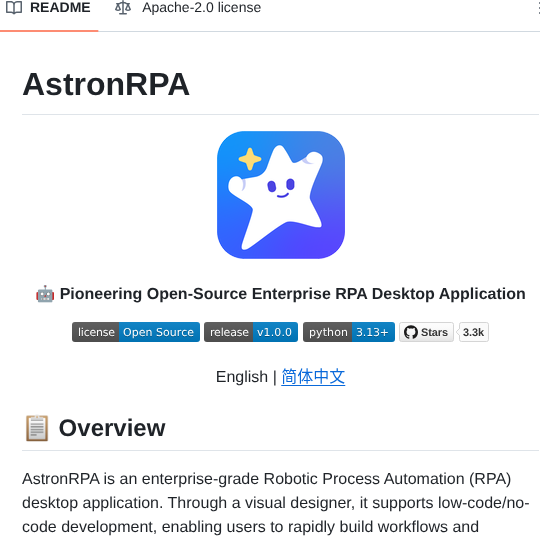This screenshot has height=539, width=540.
Task: Switch language to 简体中文
Action: [x=313, y=376]
